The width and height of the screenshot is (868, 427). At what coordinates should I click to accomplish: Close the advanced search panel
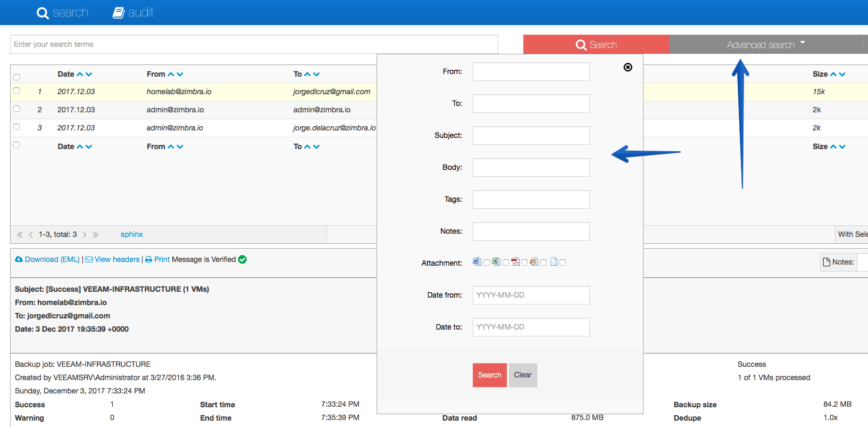[x=628, y=67]
